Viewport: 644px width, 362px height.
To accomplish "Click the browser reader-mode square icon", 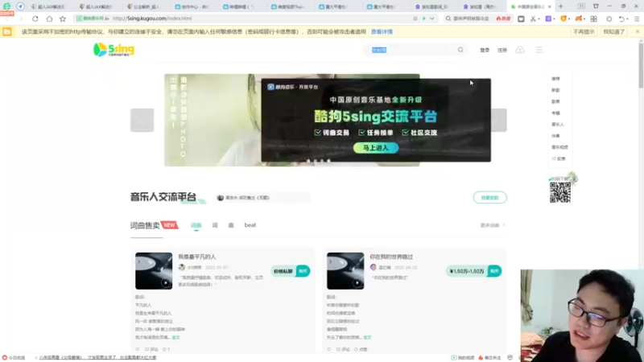I will [521, 19].
